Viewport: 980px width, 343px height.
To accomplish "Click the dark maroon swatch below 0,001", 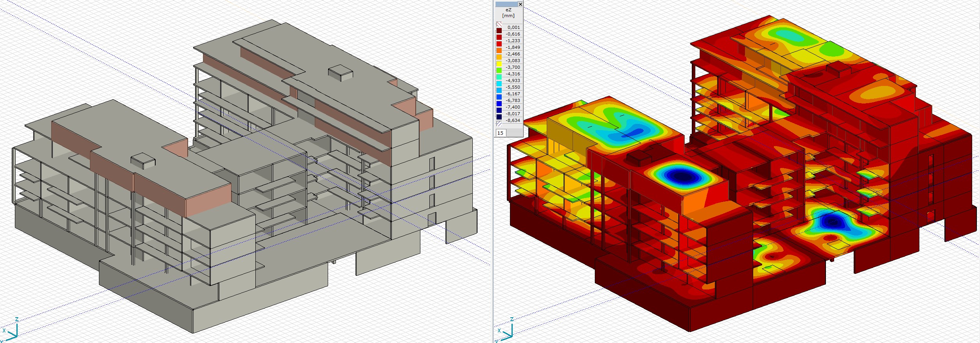I will (x=499, y=30).
